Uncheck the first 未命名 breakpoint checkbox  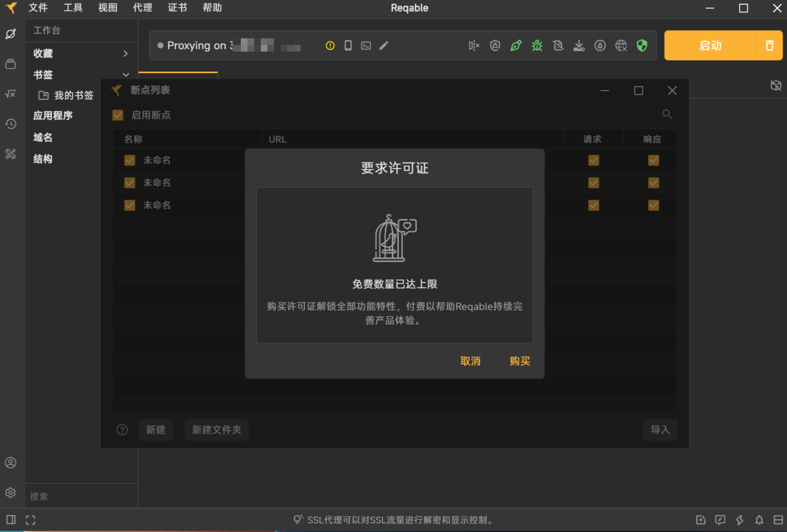pos(129,160)
